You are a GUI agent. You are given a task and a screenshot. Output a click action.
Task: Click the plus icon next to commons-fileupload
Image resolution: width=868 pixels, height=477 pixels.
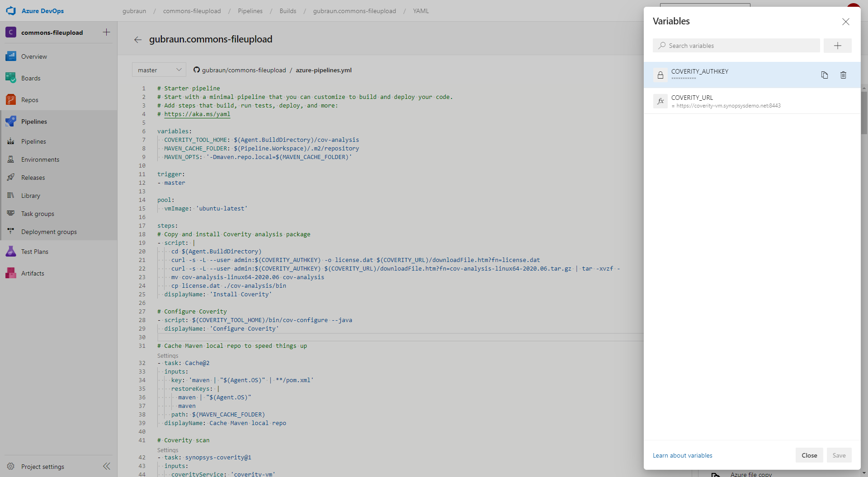pyautogui.click(x=106, y=32)
